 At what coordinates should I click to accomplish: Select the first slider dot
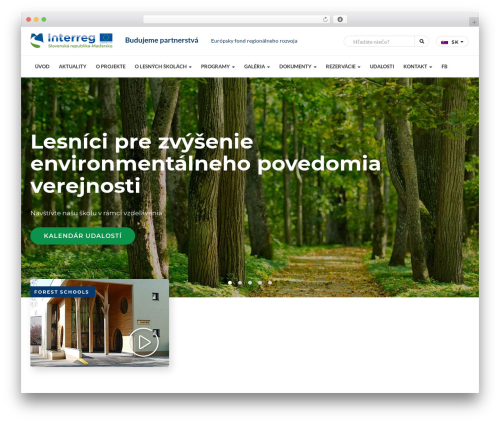coord(230,283)
